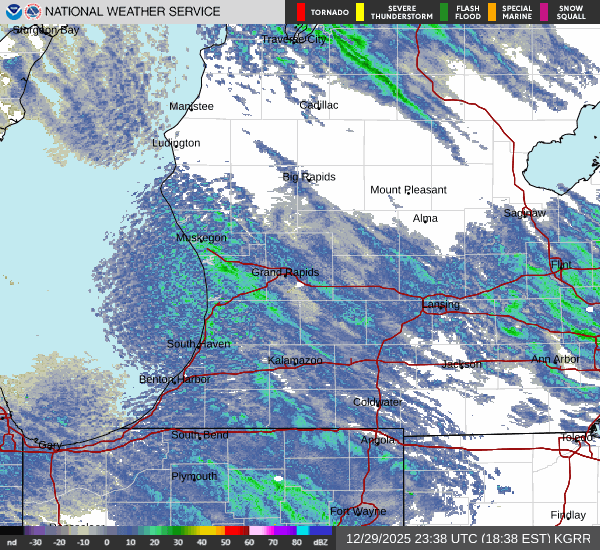Select the yellow Severe Thunderstorm swatch
The image size is (600, 550).
[x=359, y=12]
